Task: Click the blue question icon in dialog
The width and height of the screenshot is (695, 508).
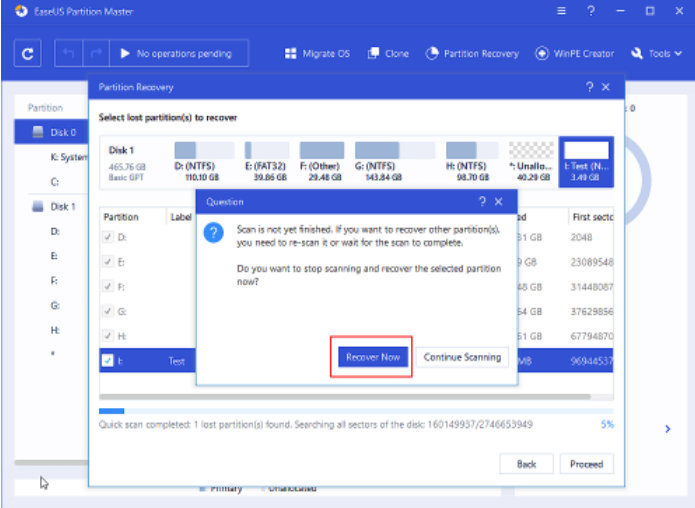Action: point(213,233)
